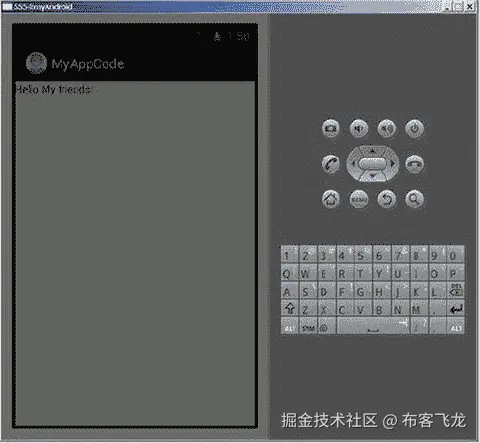This screenshot has width=480, height=443.
Task: Tap the T key on keyboard
Action: click(x=364, y=273)
